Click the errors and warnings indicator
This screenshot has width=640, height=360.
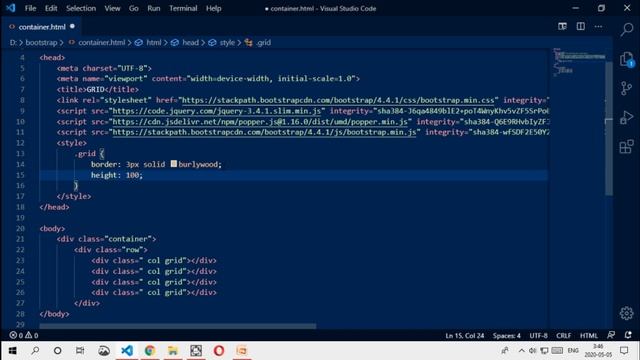[x=24, y=335]
